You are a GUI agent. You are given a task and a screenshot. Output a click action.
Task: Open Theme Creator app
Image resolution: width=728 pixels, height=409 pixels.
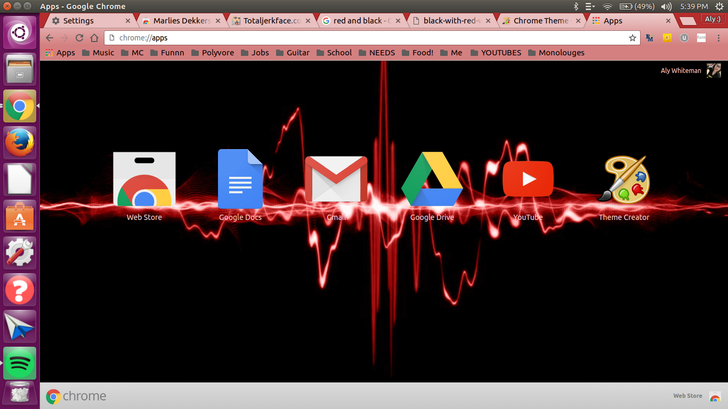(624, 179)
